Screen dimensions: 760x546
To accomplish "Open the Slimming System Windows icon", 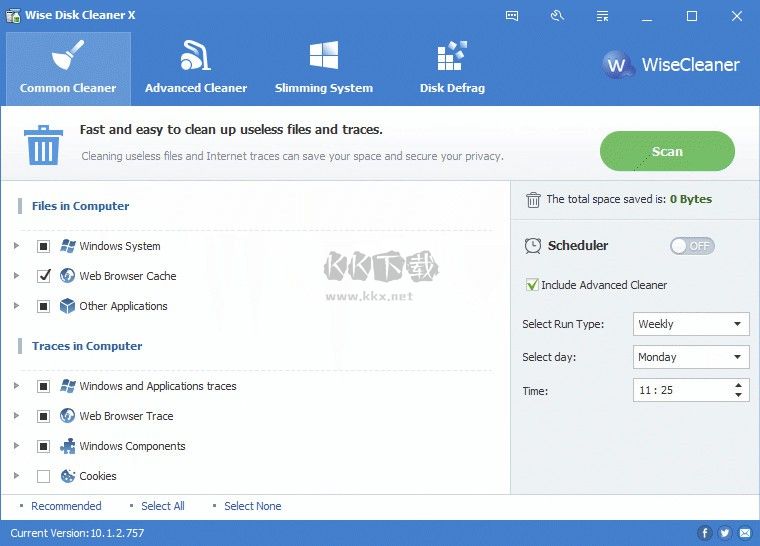I will 323,57.
